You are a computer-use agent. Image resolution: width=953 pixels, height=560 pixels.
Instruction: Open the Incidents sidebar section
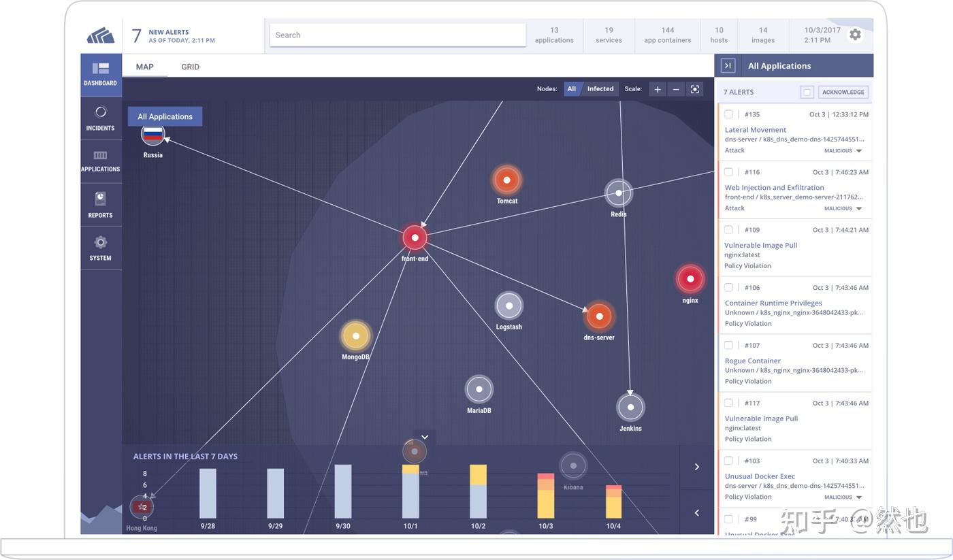point(101,118)
